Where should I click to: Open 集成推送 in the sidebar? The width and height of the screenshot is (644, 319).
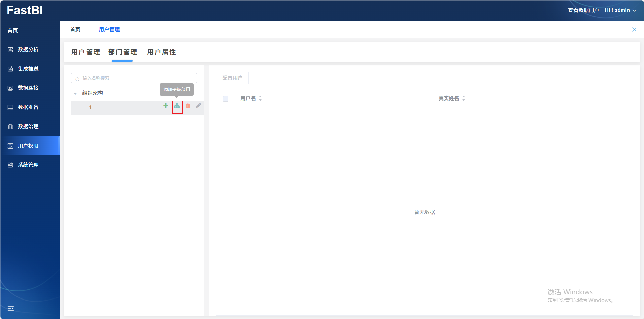[28, 69]
